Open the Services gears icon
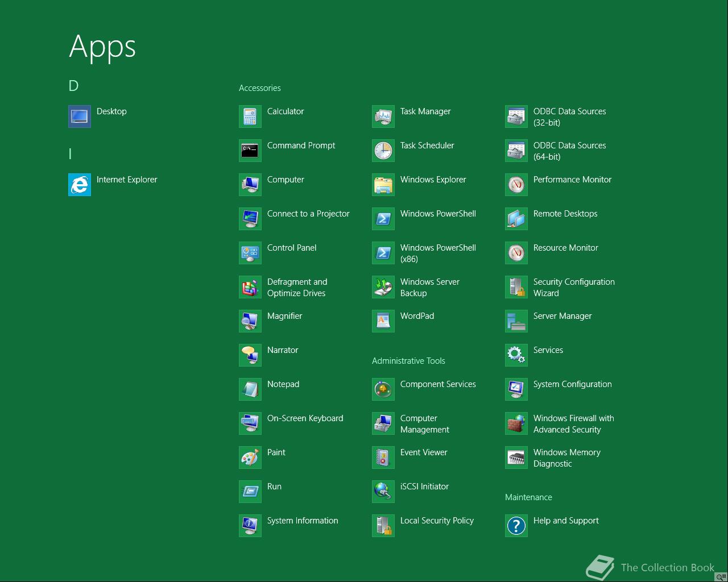Image resolution: width=728 pixels, height=582 pixels. click(x=516, y=355)
